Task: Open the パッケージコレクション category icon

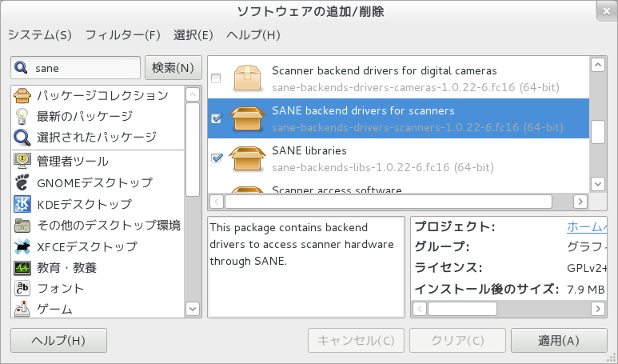Action: (22, 95)
